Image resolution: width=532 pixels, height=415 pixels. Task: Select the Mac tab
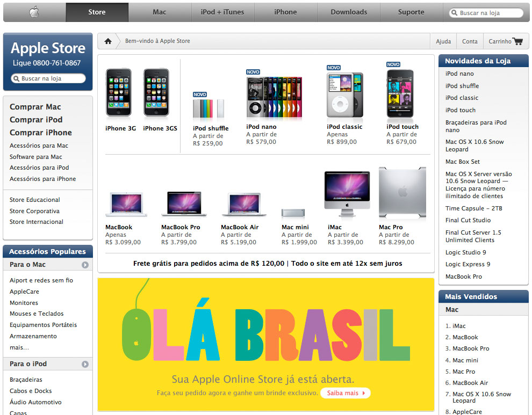coord(160,12)
